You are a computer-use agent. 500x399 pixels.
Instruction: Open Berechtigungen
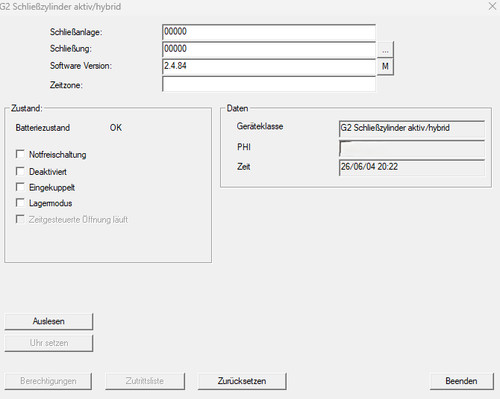pyautogui.click(x=48, y=381)
